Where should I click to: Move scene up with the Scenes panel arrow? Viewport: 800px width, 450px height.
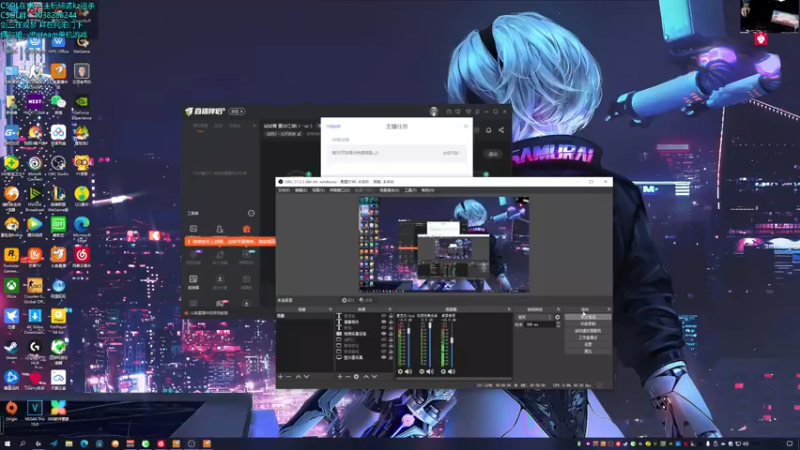click(298, 377)
